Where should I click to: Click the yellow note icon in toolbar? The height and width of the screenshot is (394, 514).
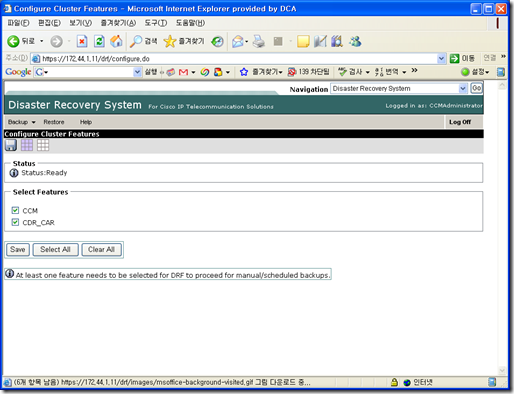click(x=303, y=41)
